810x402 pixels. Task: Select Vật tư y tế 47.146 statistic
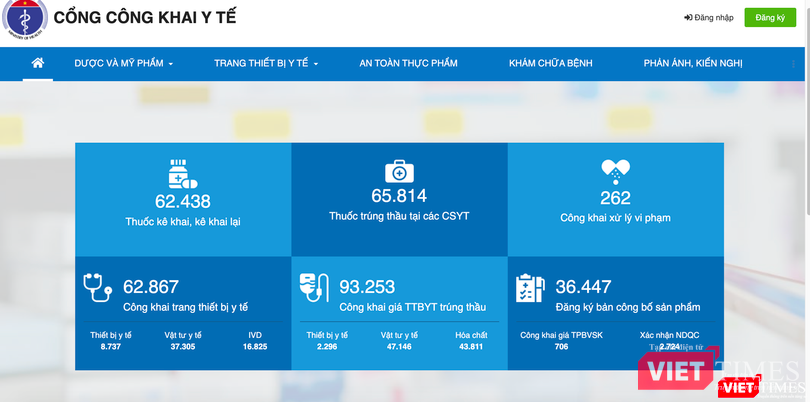[399, 341]
